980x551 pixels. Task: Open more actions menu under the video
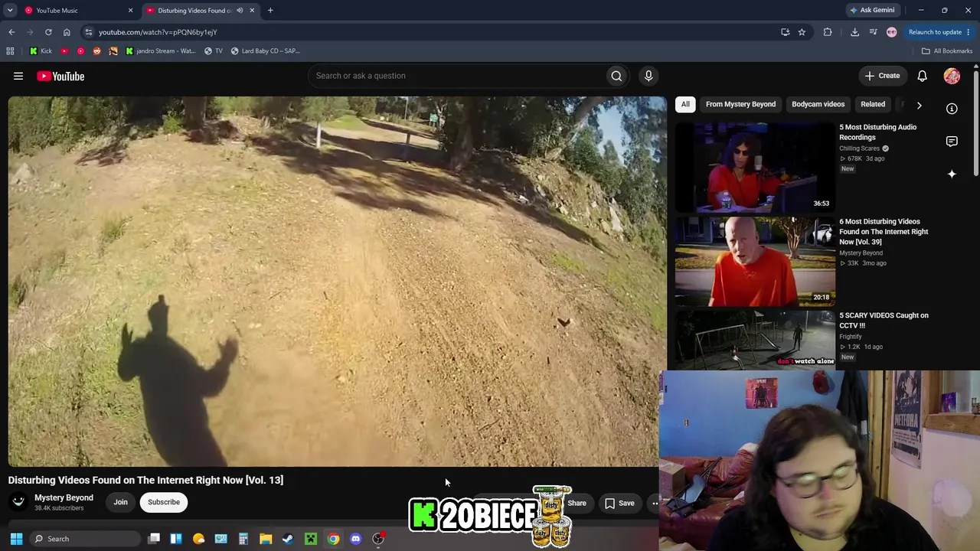point(655,503)
